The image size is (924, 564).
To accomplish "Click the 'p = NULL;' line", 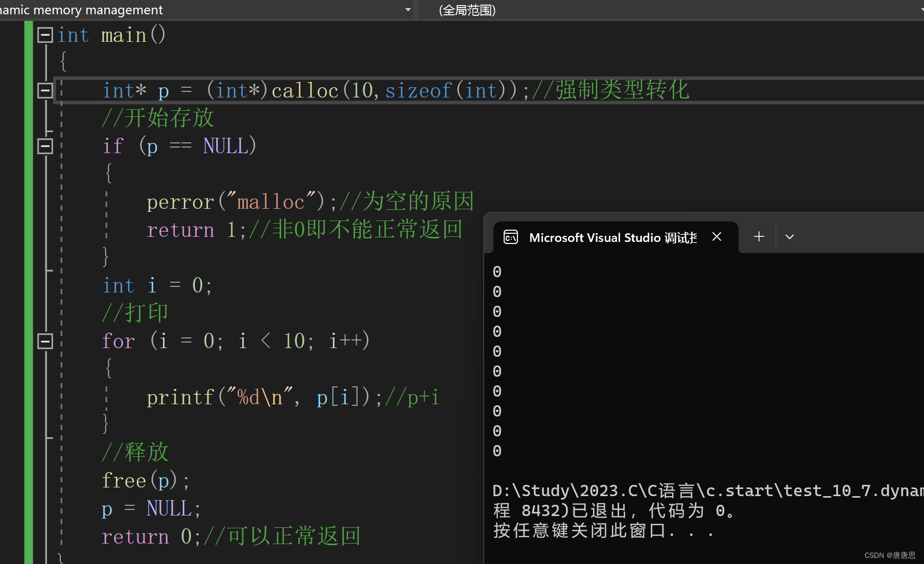I will click(x=152, y=509).
